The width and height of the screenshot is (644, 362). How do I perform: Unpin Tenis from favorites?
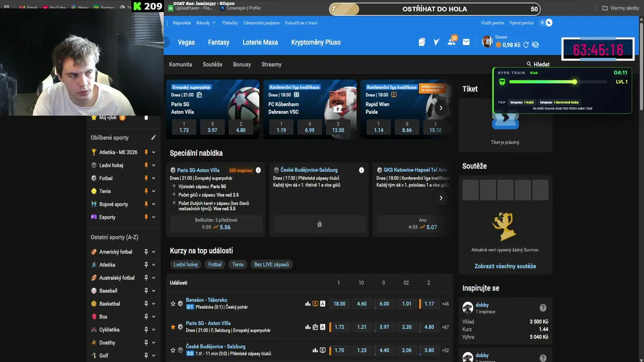point(146,192)
